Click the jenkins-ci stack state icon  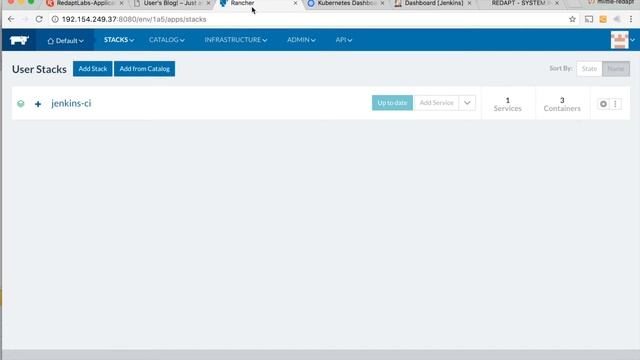pos(21,104)
